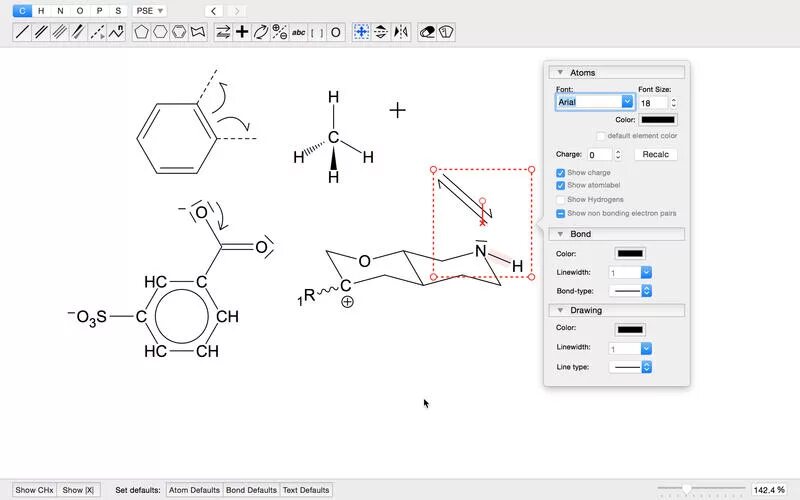Image resolution: width=800 pixels, height=500 pixels.
Task: Select the single bond drawing tool
Action: [x=22, y=33]
